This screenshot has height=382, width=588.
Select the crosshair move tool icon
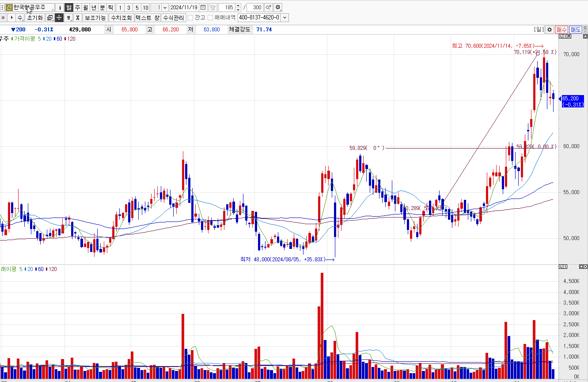[x=59, y=18]
